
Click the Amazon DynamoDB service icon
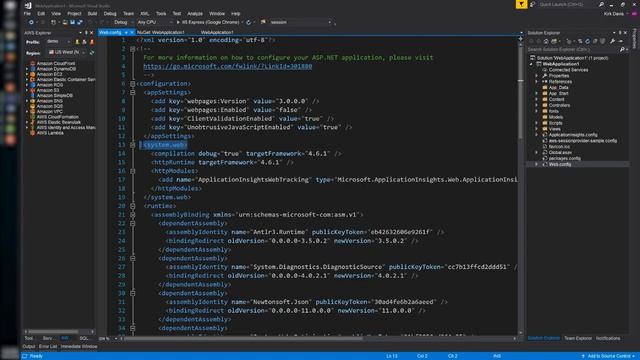32,69
